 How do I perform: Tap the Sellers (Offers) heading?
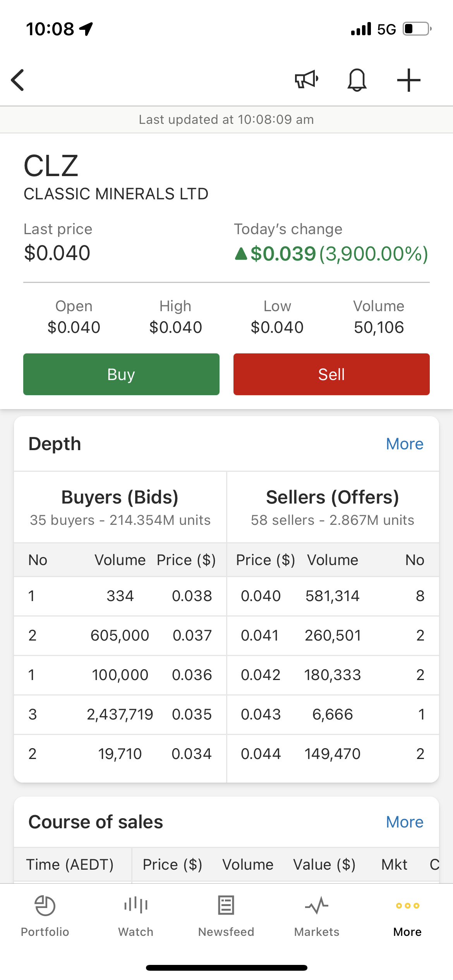click(x=332, y=497)
